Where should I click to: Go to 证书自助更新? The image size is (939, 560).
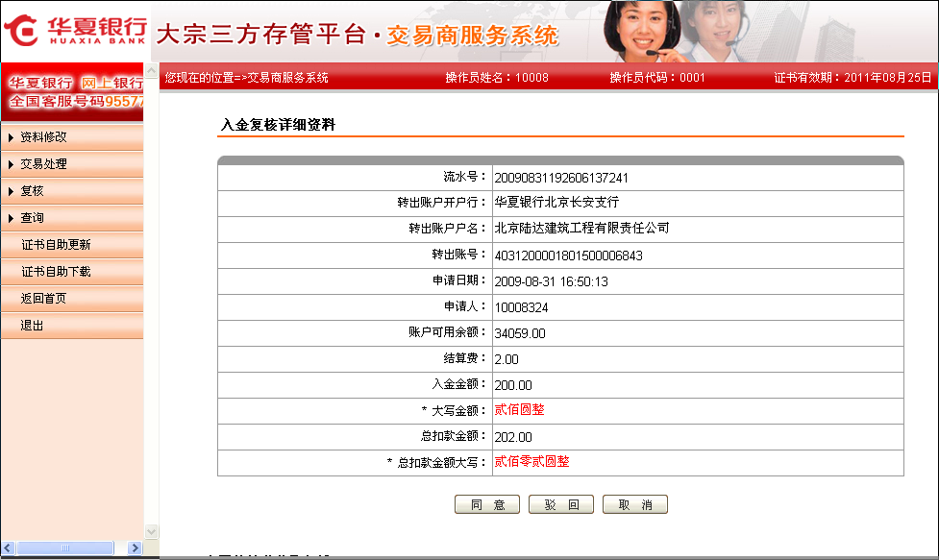click(56, 245)
